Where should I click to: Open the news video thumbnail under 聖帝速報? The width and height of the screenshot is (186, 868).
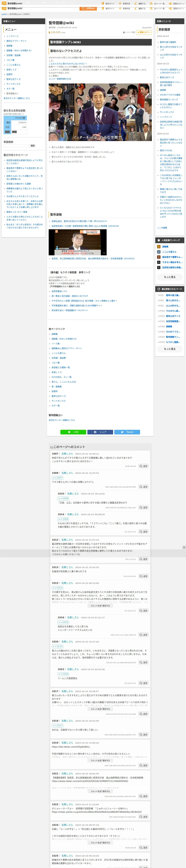coord(78,242)
